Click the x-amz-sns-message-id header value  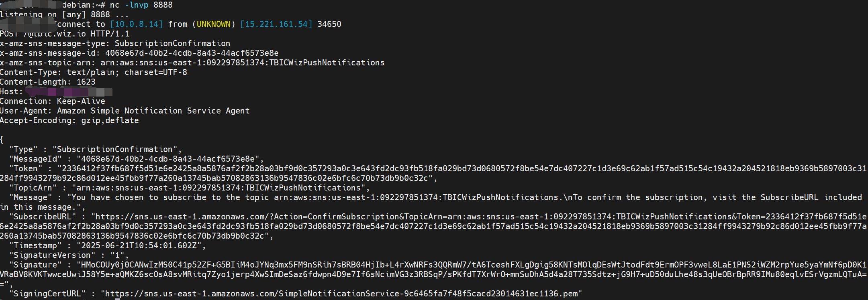(x=192, y=53)
